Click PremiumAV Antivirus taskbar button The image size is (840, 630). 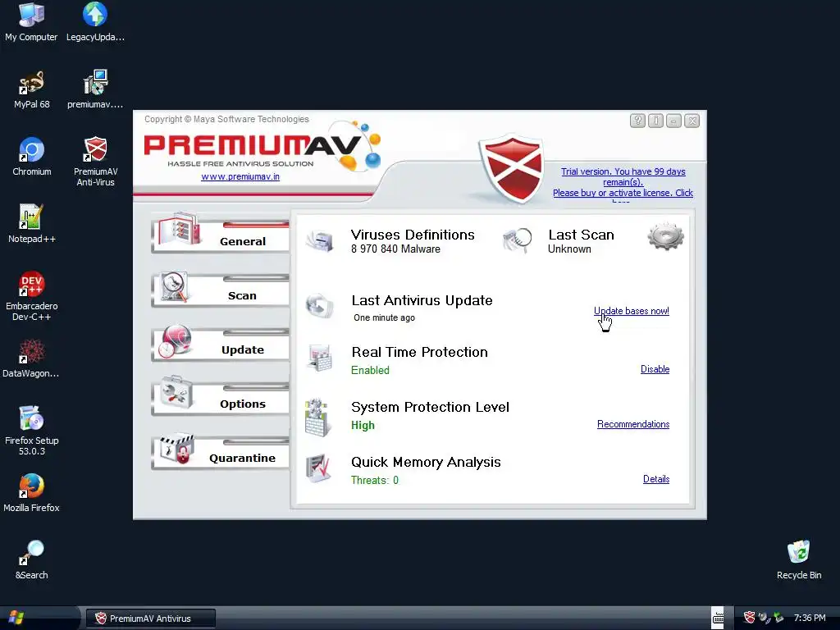pyautogui.click(x=151, y=619)
